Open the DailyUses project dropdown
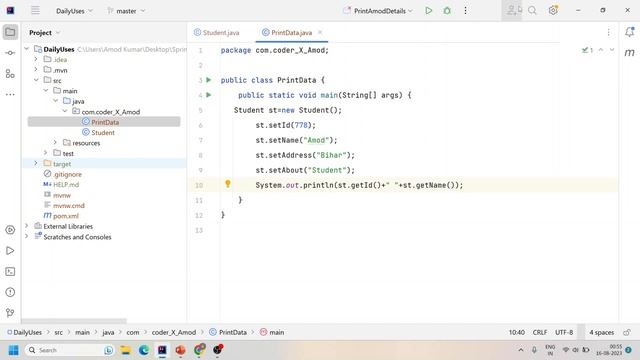The height and width of the screenshot is (360, 640). click(74, 11)
